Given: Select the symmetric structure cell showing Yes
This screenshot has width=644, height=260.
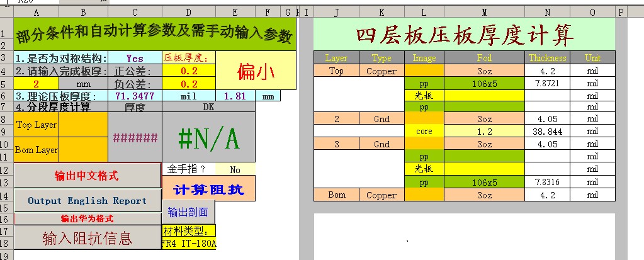Looking at the screenshot, I should 135,58.
